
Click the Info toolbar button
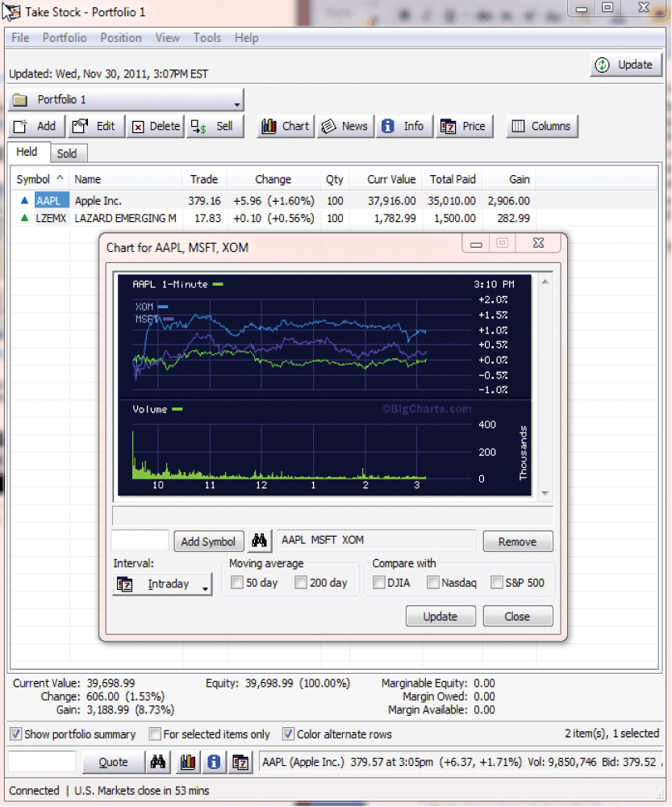(x=403, y=126)
